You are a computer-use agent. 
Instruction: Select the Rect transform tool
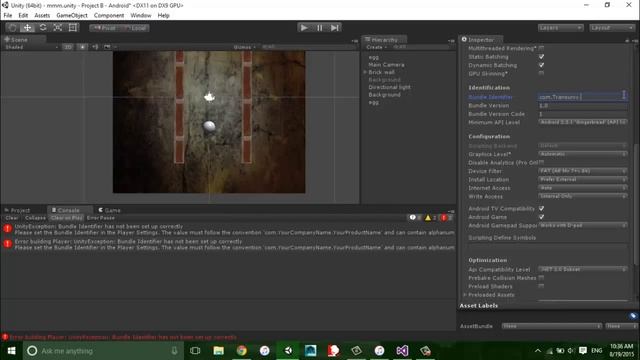pyautogui.click(x=73, y=28)
